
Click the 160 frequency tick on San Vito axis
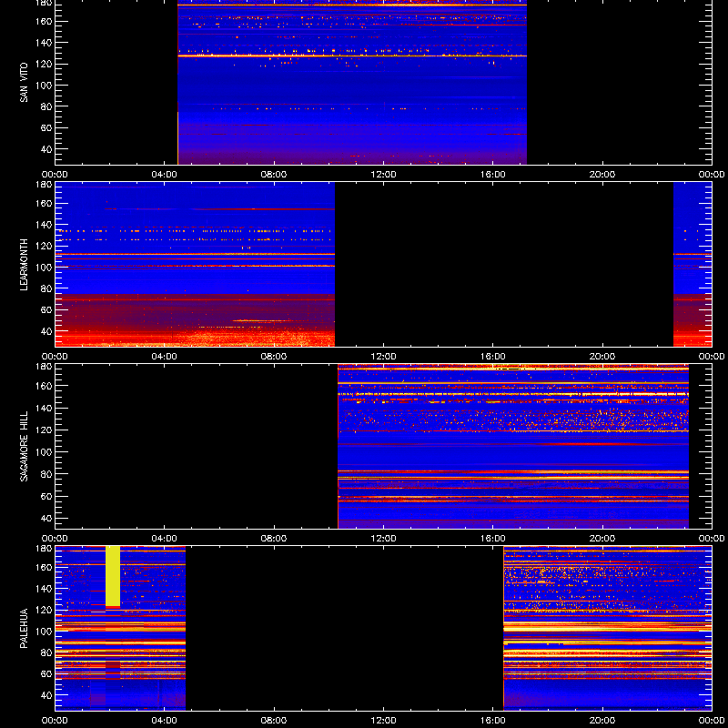click(x=44, y=21)
